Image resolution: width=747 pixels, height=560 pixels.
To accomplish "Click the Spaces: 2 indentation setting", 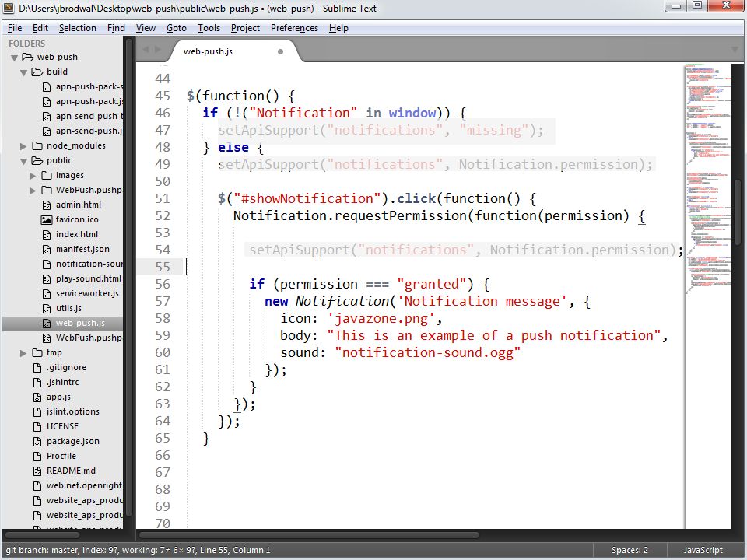I will 630,550.
